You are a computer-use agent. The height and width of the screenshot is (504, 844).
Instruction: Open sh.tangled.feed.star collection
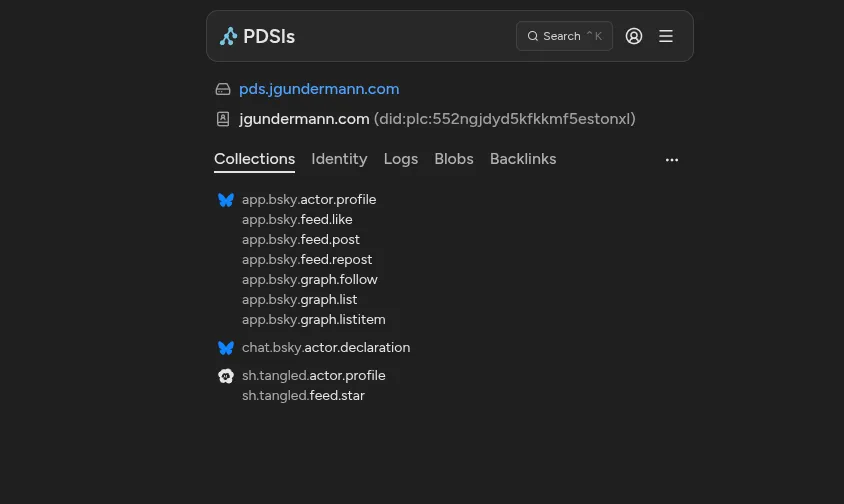click(303, 395)
